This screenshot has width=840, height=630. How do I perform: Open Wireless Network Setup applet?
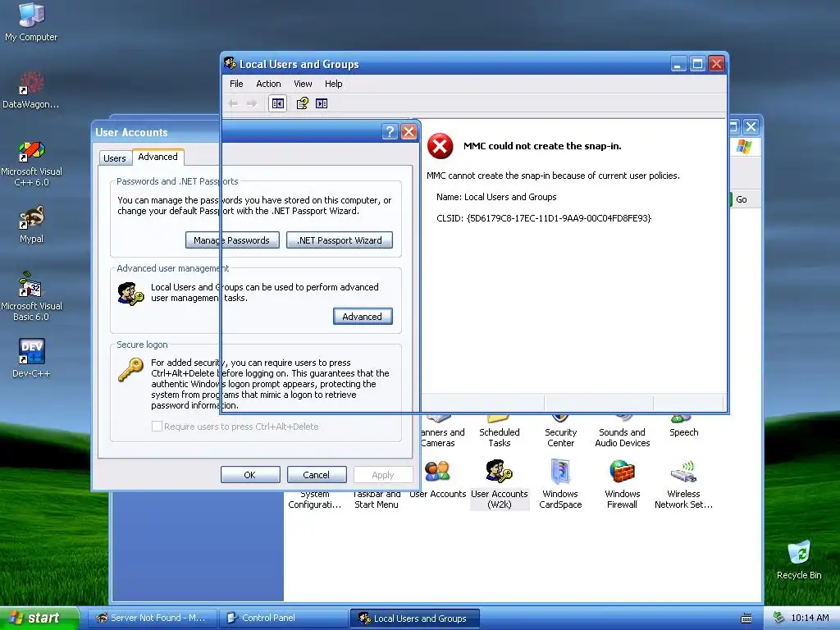(x=683, y=484)
